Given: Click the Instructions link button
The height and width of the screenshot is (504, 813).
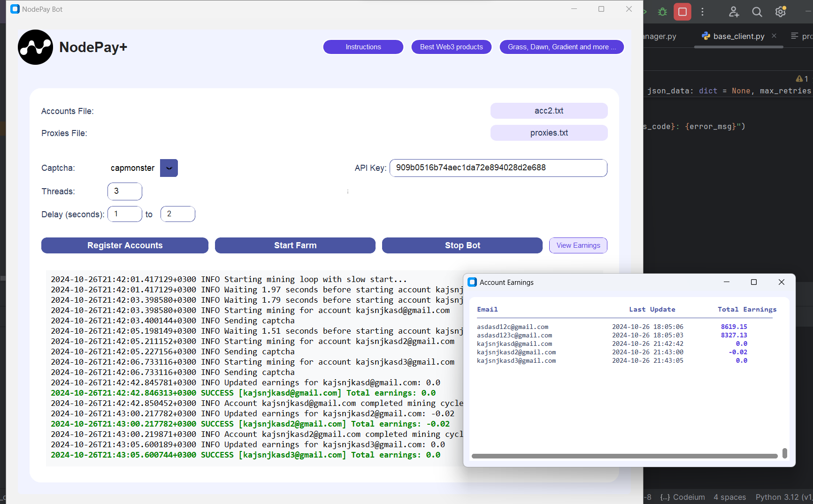Looking at the screenshot, I should (x=363, y=47).
